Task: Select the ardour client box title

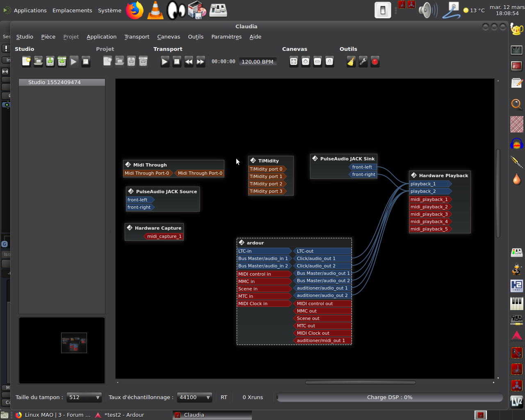Action: [256, 243]
